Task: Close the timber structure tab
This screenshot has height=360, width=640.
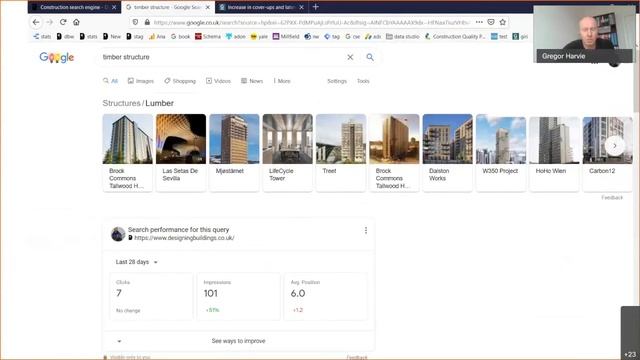Action: click(x=208, y=7)
